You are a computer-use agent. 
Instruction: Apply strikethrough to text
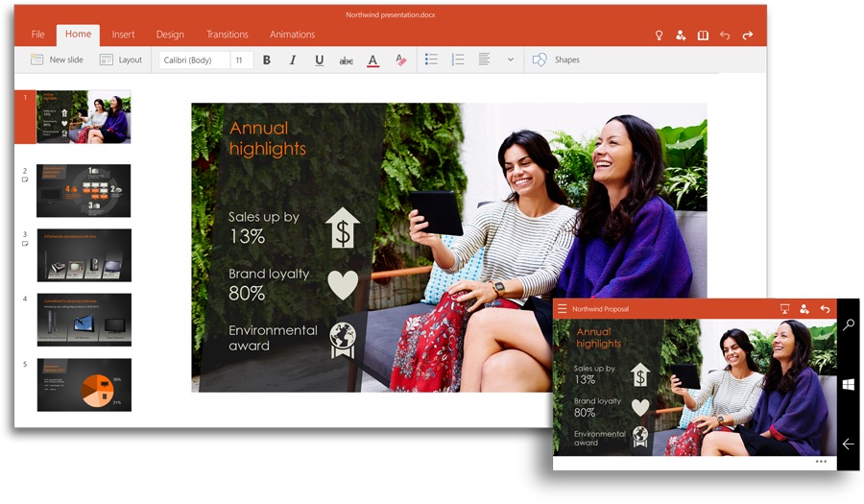pos(346,60)
